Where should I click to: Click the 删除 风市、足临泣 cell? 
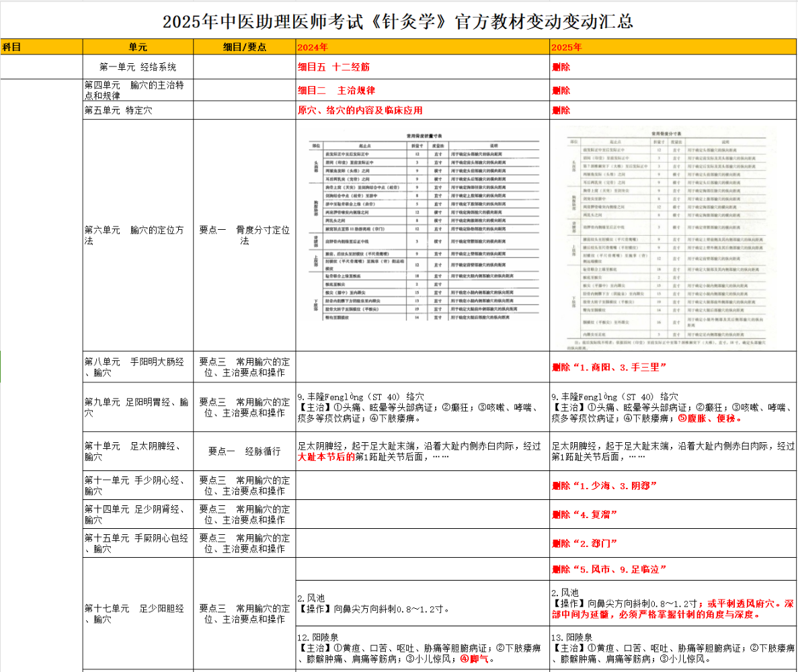[x=673, y=569]
